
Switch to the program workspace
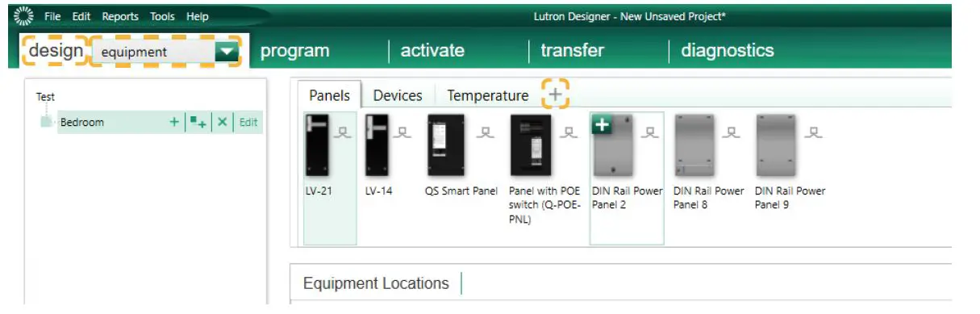[294, 51]
